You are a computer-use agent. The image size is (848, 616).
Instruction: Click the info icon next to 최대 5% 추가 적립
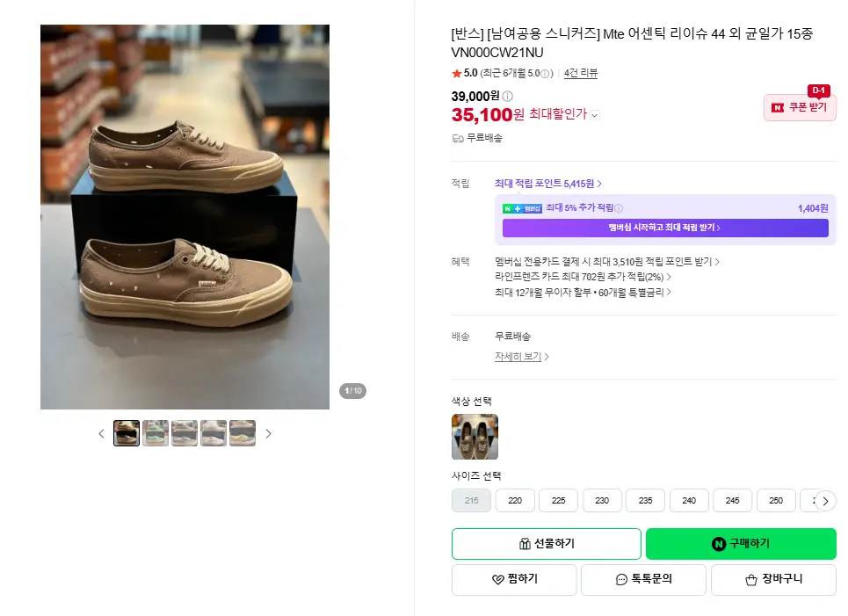(619, 208)
